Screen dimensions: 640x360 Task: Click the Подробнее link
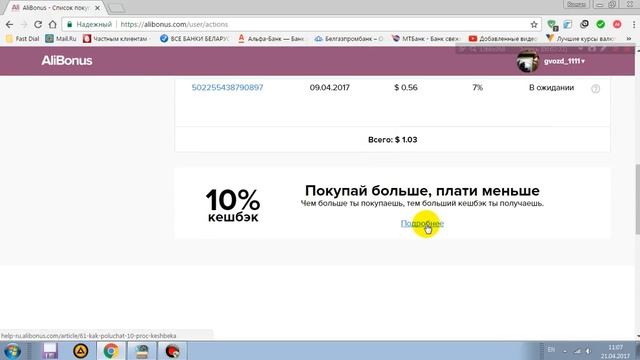pos(422,223)
